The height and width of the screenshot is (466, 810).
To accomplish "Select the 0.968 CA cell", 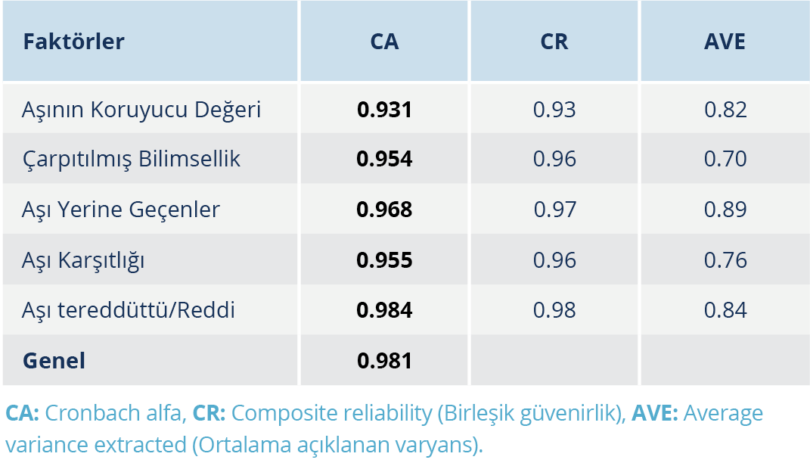I will 384,210.
